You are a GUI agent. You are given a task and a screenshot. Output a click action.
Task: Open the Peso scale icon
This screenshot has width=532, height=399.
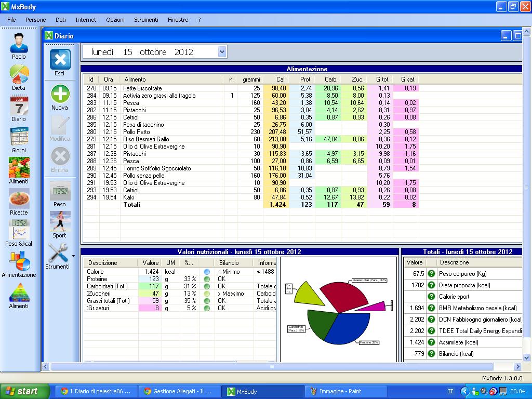[60, 191]
